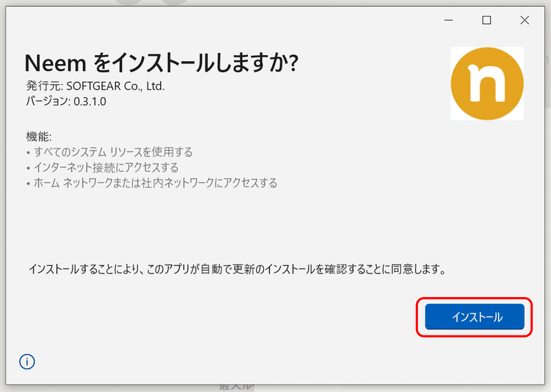551x392 pixels.
Task: Click the 機能: label
Action: click(39, 136)
